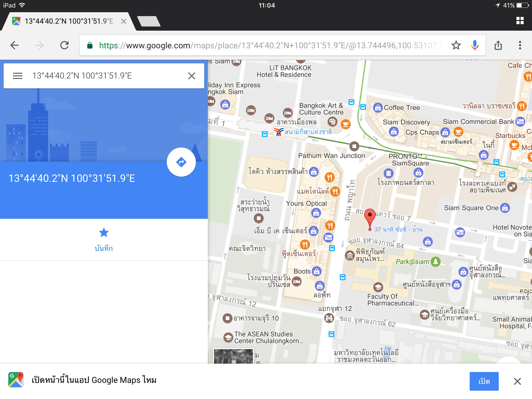Tap Yours Optical shop icon
The width and height of the screenshot is (532, 399).
tap(316, 213)
